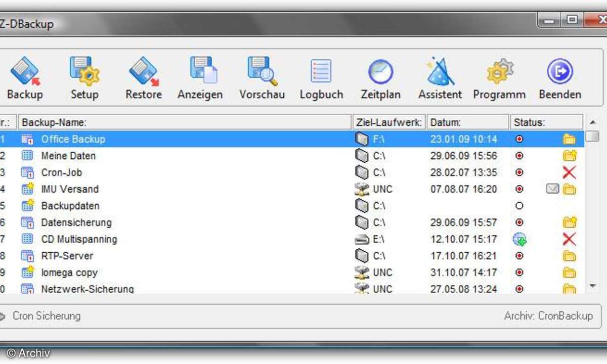Viewport: 607px width, 364px height.
Task: Show the Vorschau preview tool
Action: tap(262, 78)
